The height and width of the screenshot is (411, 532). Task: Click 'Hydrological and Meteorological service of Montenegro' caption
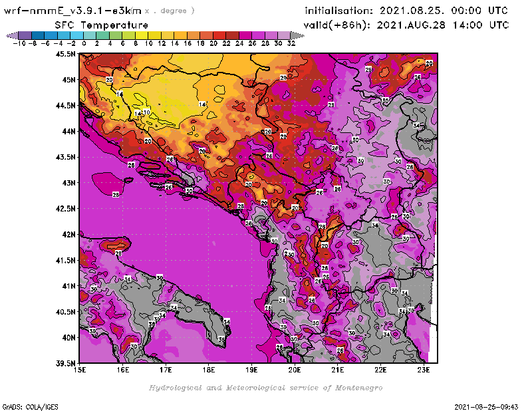pos(265,388)
